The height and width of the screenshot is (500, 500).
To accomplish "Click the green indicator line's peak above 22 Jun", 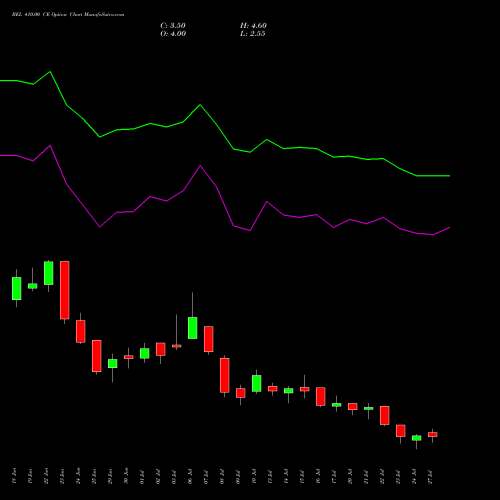I will [x=50, y=72].
